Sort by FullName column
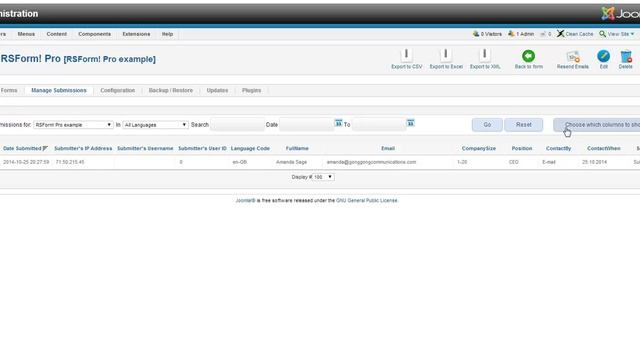 297,148
